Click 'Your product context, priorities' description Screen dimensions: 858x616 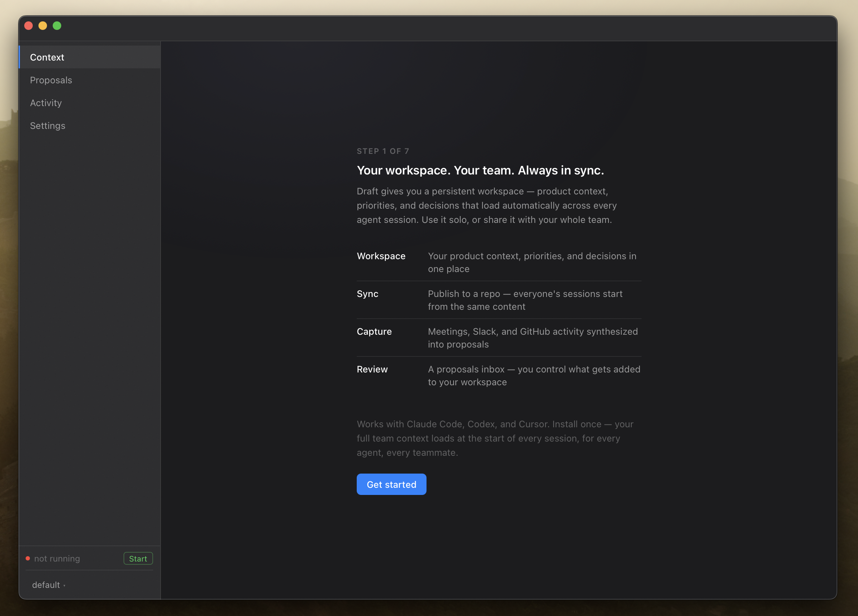click(532, 262)
